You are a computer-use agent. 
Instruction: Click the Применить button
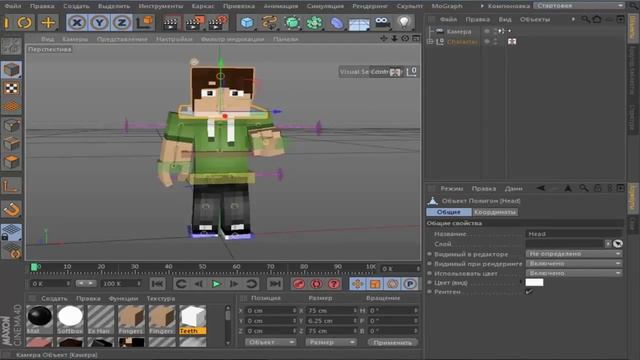coord(392,342)
